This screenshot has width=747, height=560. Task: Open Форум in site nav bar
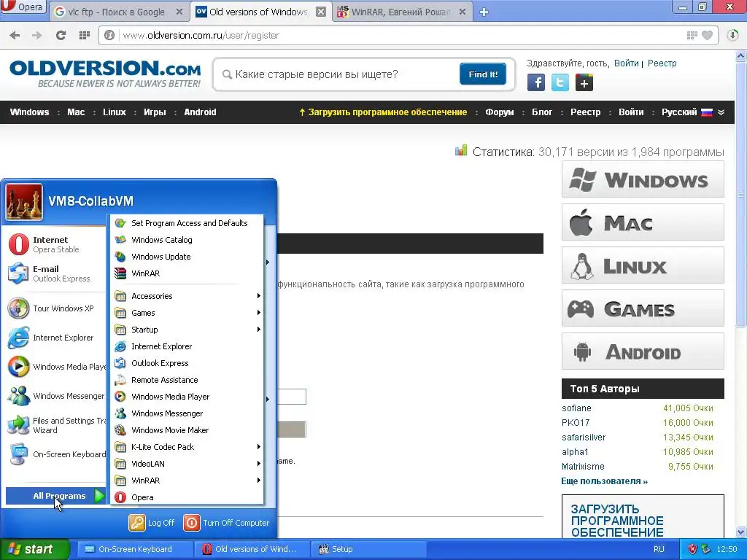[499, 112]
